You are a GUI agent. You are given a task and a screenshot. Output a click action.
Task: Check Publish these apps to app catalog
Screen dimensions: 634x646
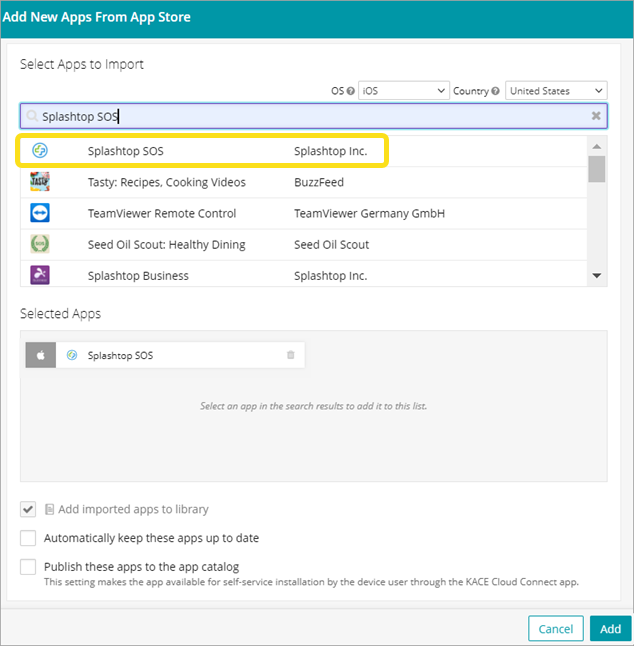(28, 567)
